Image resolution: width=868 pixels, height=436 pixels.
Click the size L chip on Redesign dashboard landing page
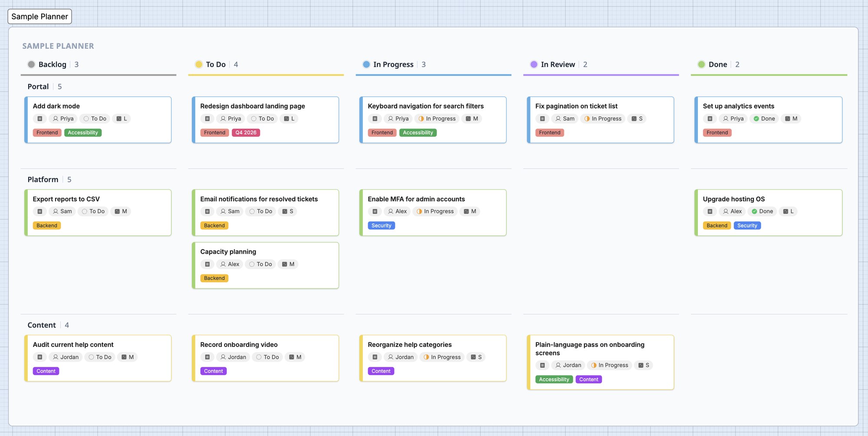[289, 119]
